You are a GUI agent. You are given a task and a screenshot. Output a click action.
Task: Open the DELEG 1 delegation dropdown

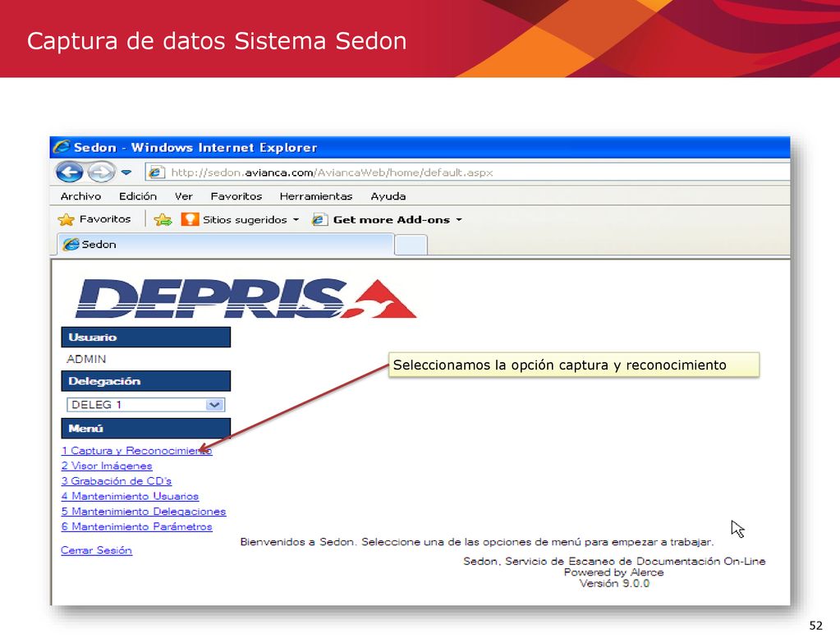145,405
